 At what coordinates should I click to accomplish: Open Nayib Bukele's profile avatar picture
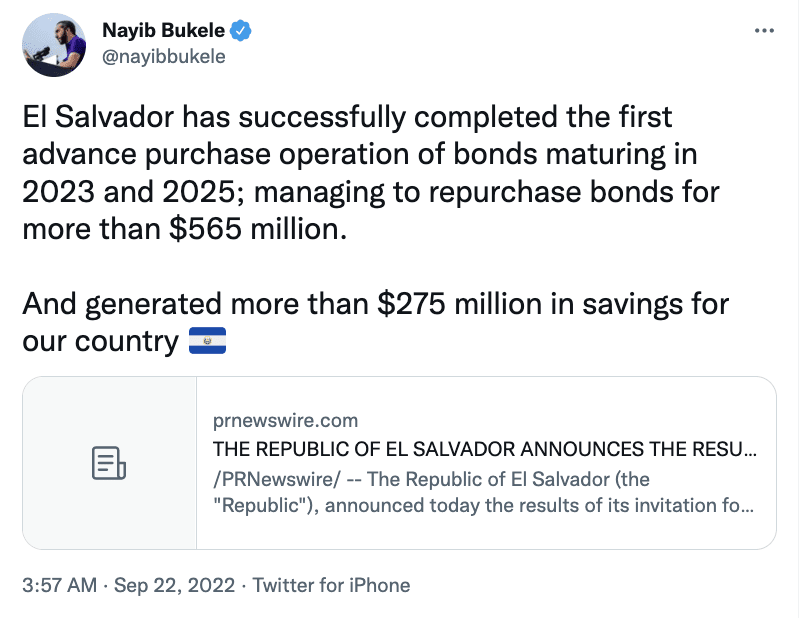54,45
